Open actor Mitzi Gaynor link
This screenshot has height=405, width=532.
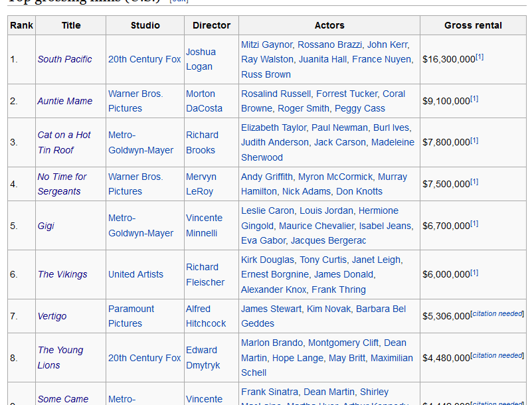pos(267,44)
